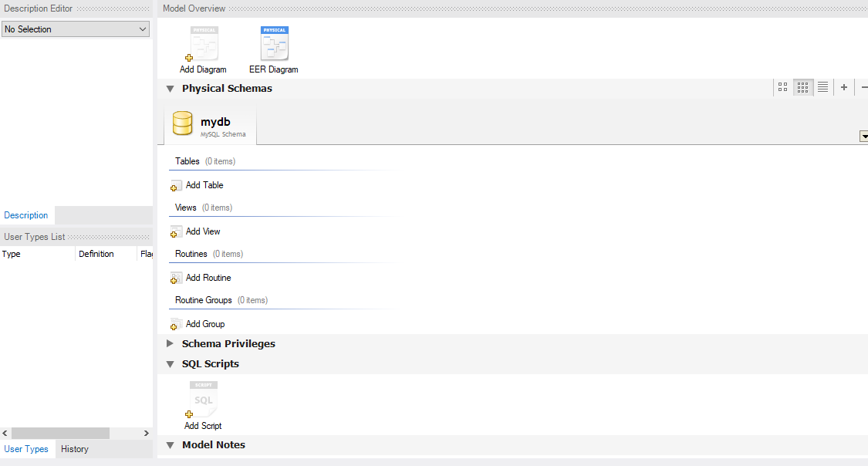Click the plus button to add a schema
Image resolution: width=868 pixels, height=466 pixels.
(843, 87)
